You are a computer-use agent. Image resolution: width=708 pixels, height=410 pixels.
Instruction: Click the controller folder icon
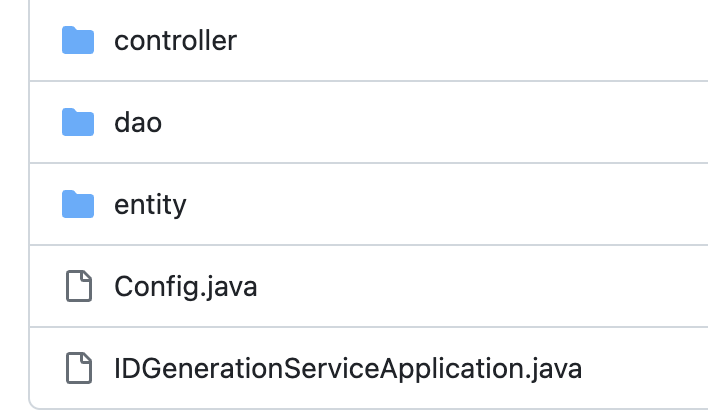(x=77, y=41)
